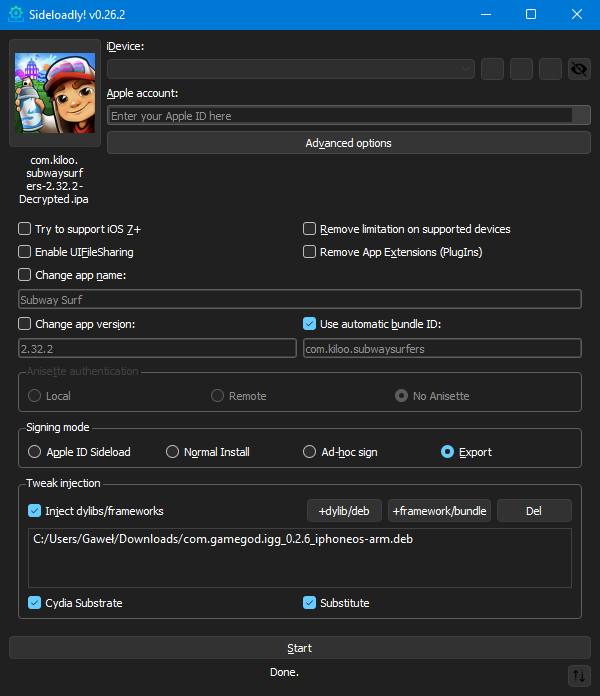This screenshot has height=696, width=600.
Task: Click the IPA filename label below icon
Action: [x=54, y=179]
